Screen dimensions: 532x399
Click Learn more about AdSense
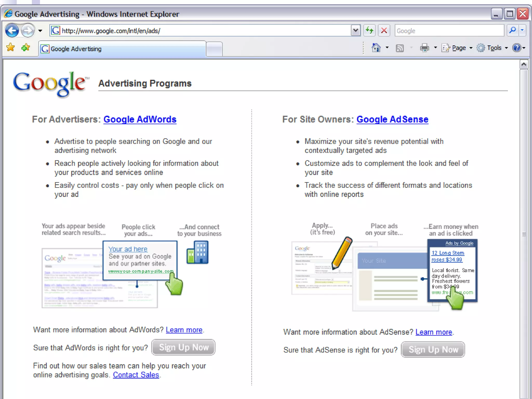pyautogui.click(x=434, y=332)
